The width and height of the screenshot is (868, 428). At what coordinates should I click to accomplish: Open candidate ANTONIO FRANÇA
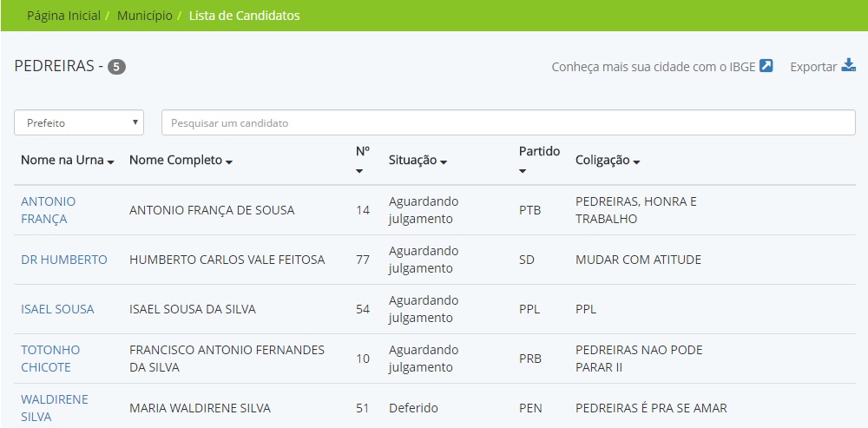[x=48, y=210]
